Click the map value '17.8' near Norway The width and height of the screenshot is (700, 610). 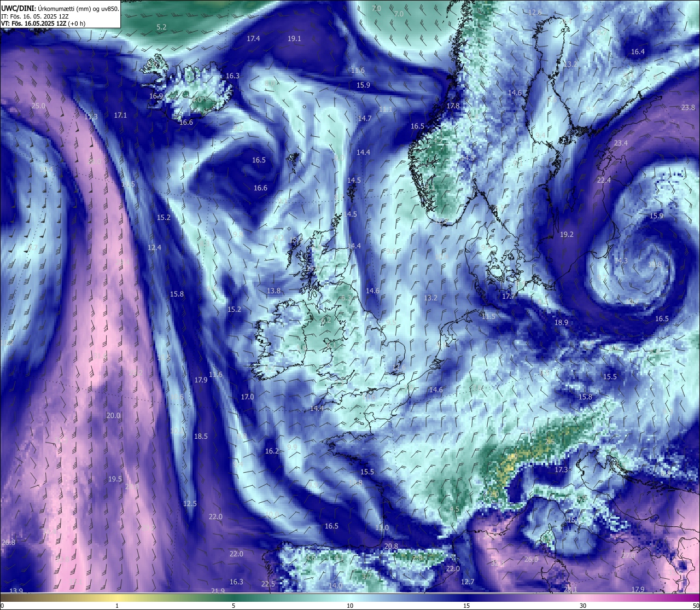coord(453,106)
